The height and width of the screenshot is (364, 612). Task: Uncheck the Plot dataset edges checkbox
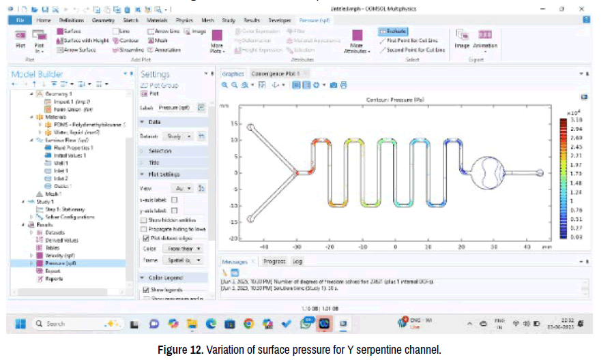coord(143,239)
